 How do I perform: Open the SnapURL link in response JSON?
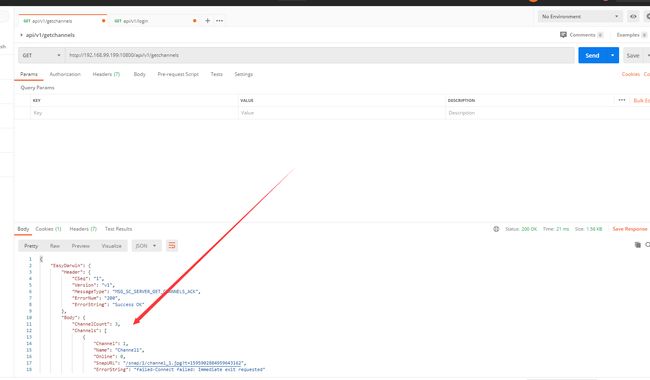pos(184,363)
